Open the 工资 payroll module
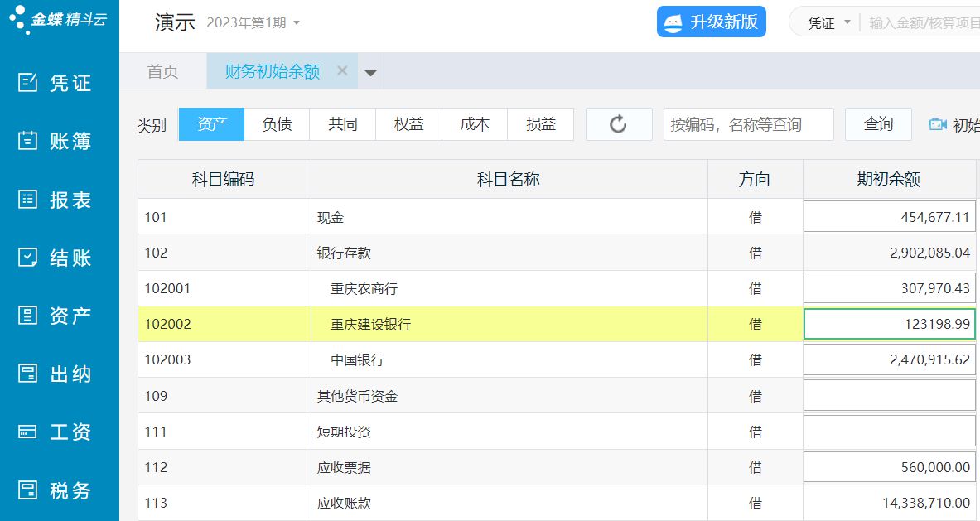 coord(55,432)
